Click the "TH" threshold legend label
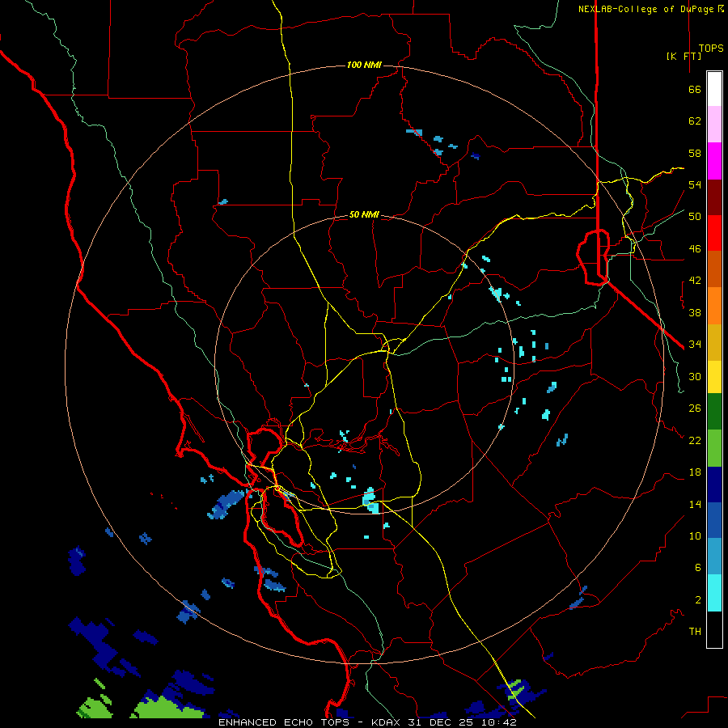This screenshot has height=728, width=728. click(695, 632)
